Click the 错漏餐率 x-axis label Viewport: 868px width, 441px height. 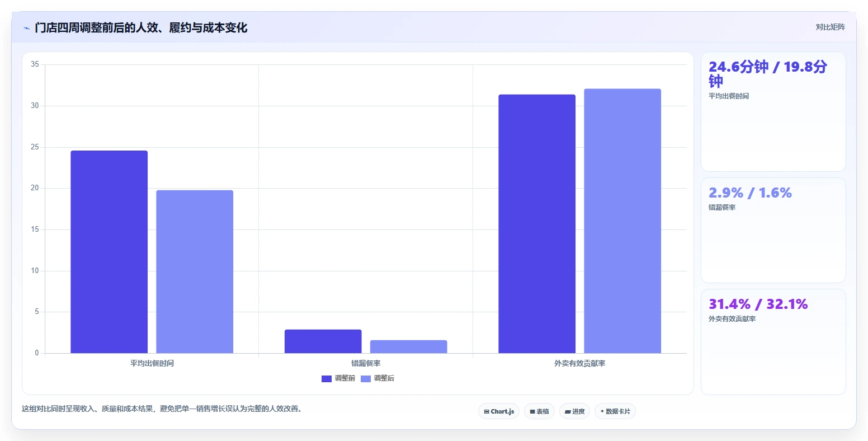tap(366, 364)
